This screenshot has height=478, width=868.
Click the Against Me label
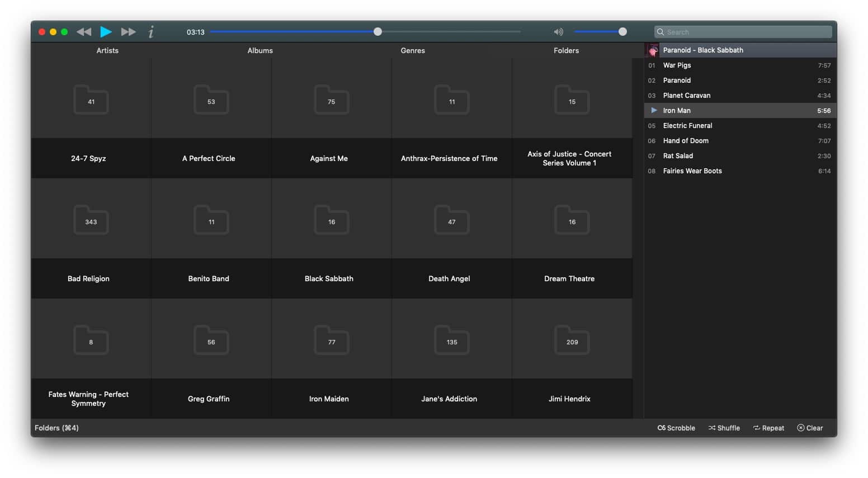tap(329, 158)
